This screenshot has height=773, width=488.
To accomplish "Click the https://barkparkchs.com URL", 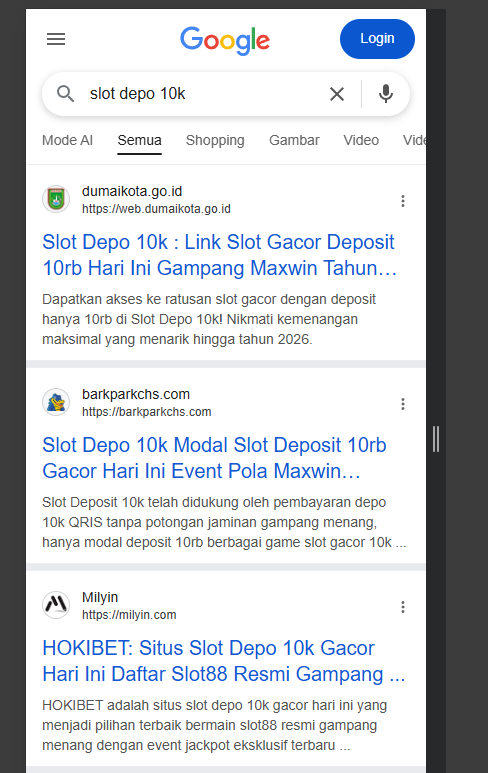I will click(147, 412).
